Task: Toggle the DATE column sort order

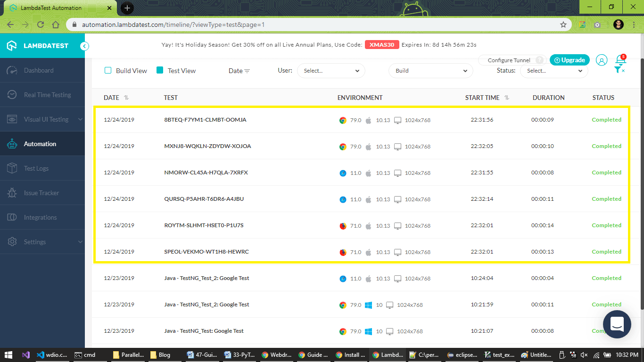Action: click(x=126, y=98)
